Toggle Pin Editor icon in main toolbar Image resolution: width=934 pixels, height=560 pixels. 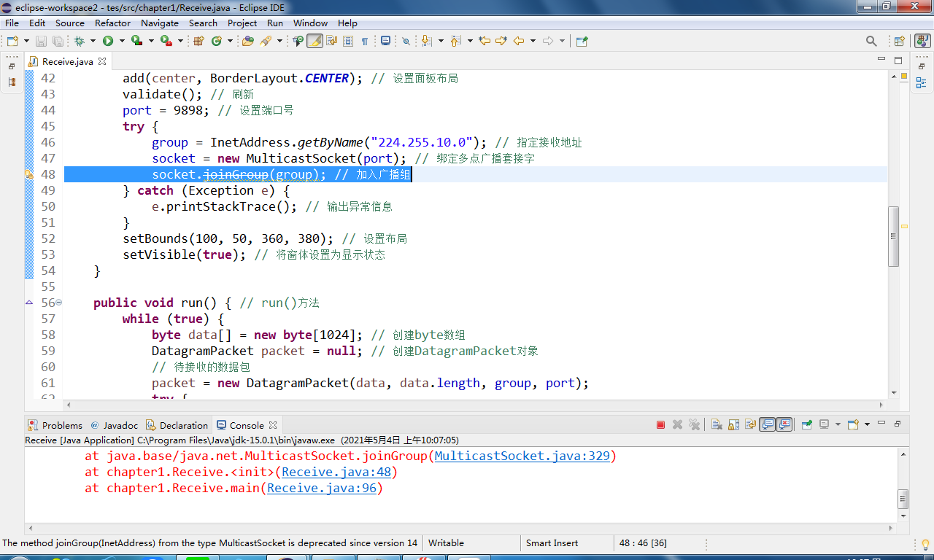tap(582, 41)
